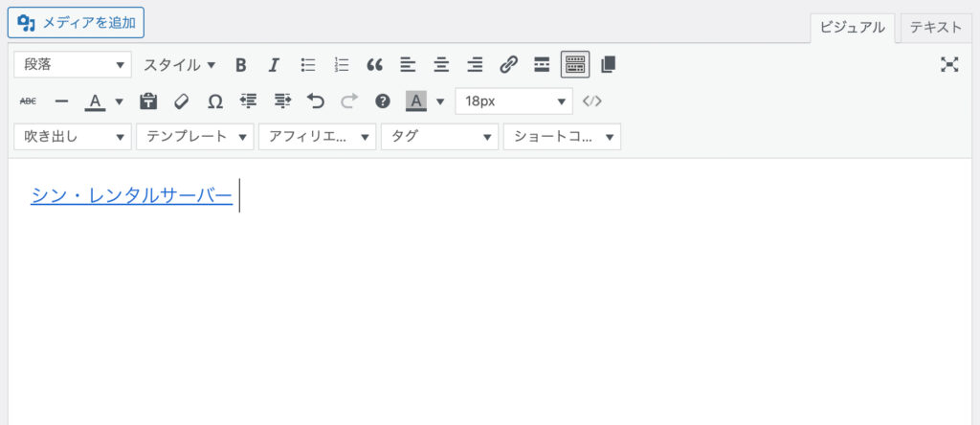980x425 pixels.
Task: Click the redo arrow icon
Action: click(349, 101)
